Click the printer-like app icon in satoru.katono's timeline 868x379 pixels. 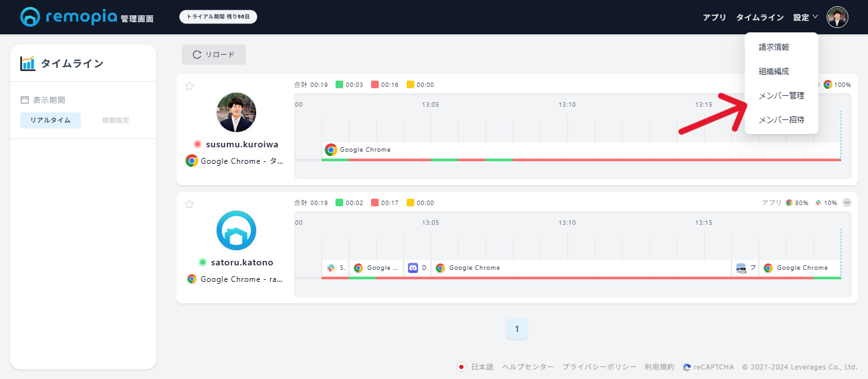(x=741, y=268)
